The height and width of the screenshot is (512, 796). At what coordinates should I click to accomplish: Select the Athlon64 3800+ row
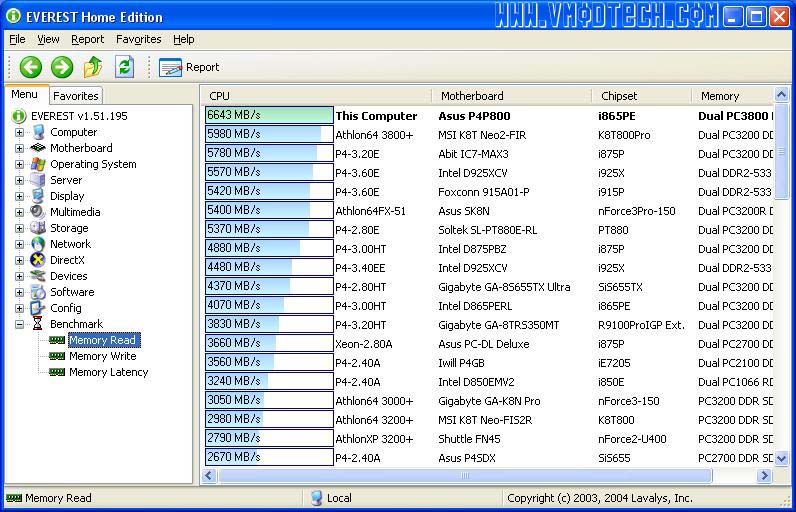(489, 135)
